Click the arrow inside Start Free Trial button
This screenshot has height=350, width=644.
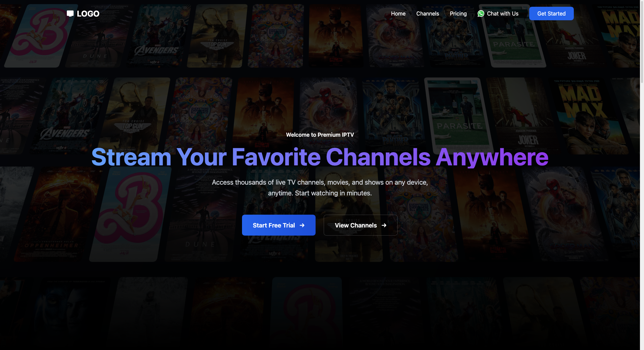301,225
